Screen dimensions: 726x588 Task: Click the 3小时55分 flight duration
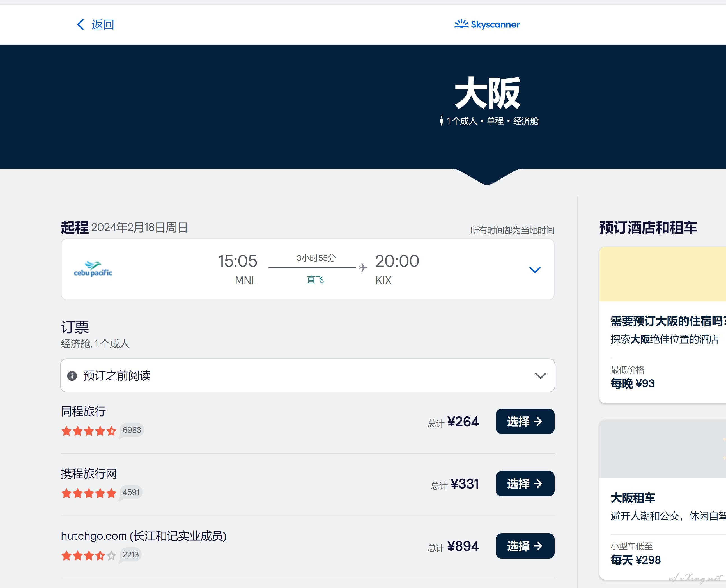tap(316, 258)
